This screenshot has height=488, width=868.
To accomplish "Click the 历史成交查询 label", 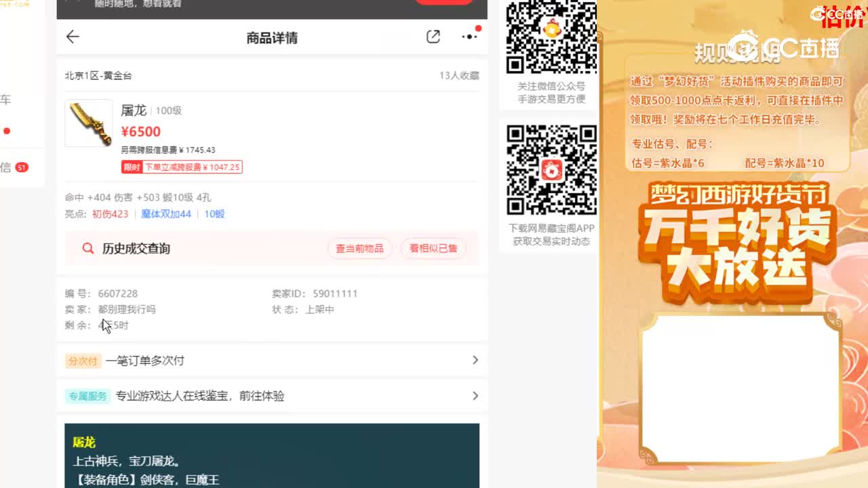I will (136, 249).
